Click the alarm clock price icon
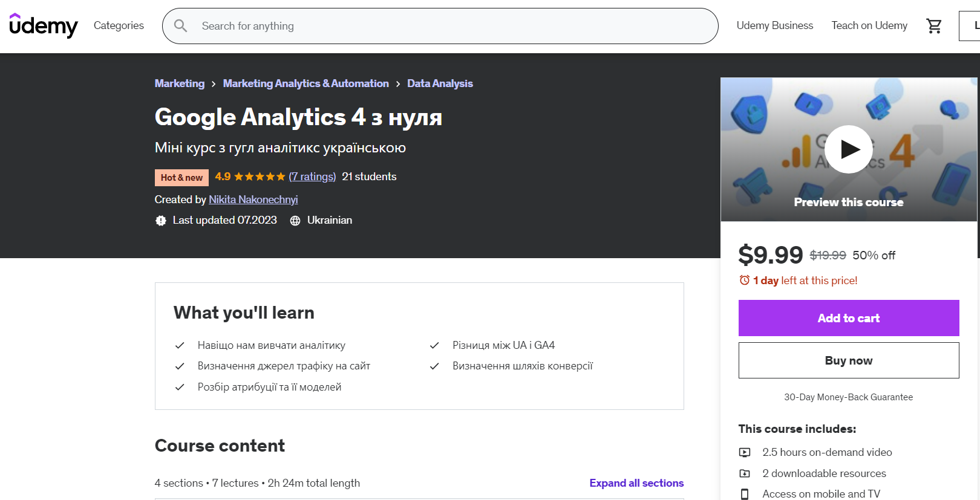The width and height of the screenshot is (980, 500). 745,280
